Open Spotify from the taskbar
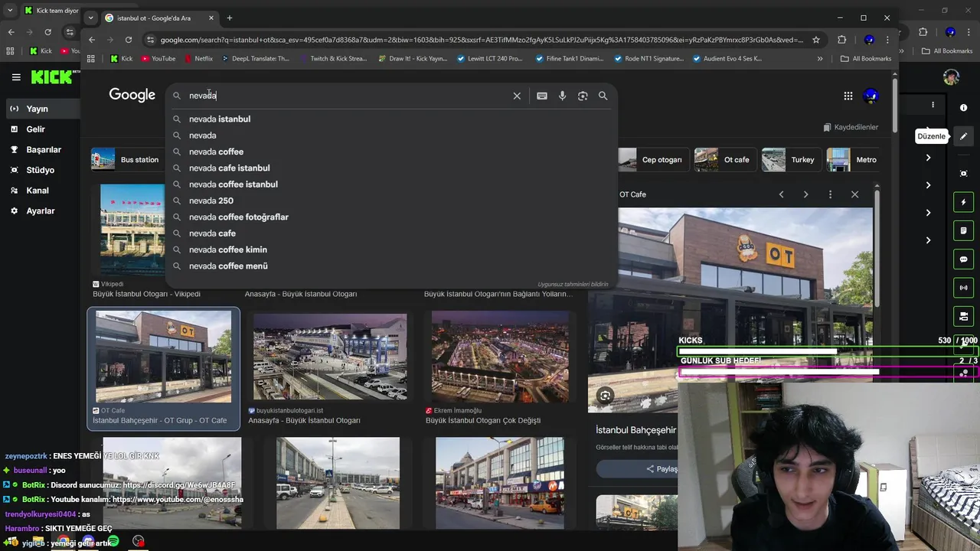The height and width of the screenshot is (551, 980). pyautogui.click(x=113, y=541)
